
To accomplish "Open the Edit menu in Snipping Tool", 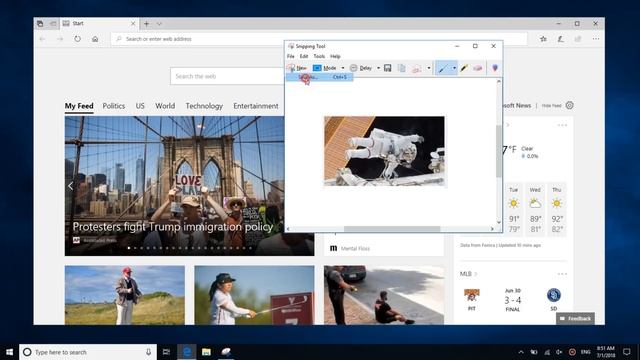I will click(x=304, y=56).
